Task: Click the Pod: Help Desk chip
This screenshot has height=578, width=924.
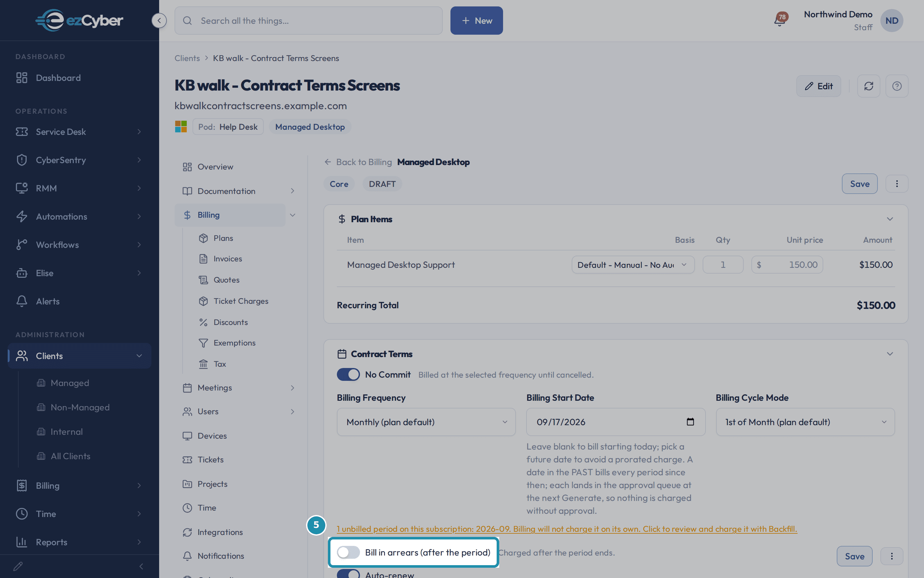Action: 228,127
